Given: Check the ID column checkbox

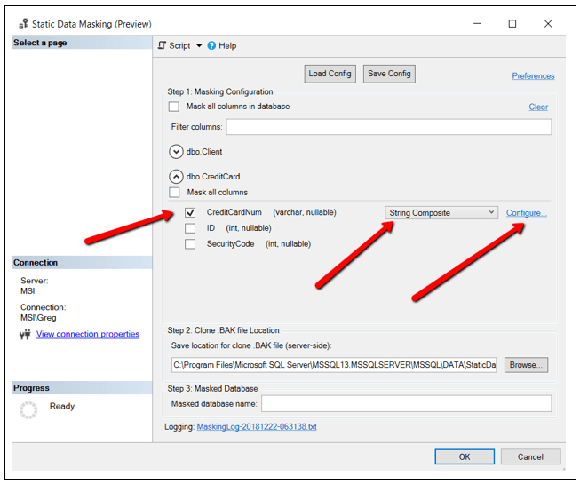Looking at the screenshot, I should pyautogui.click(x=190, y=228).
